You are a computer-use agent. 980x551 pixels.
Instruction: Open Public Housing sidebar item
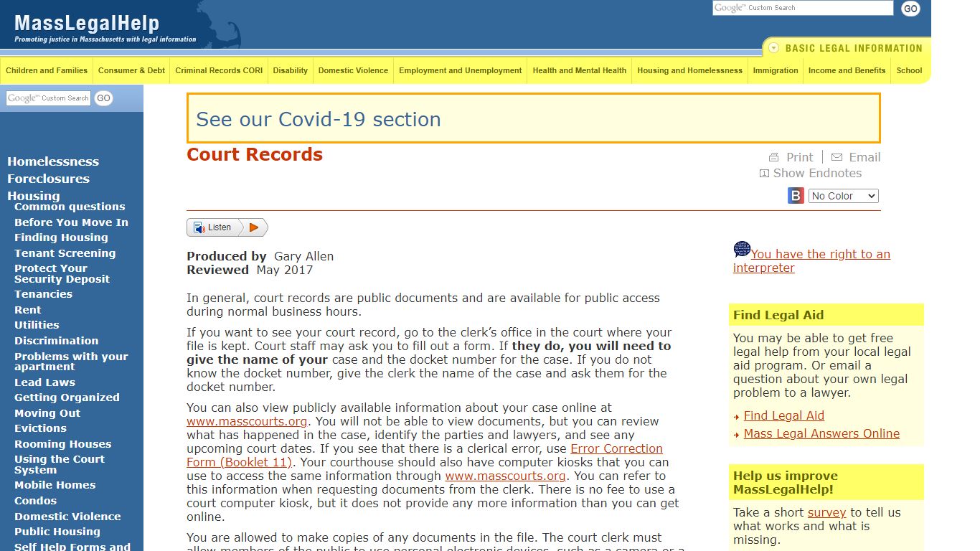click(x=57, y=532)
